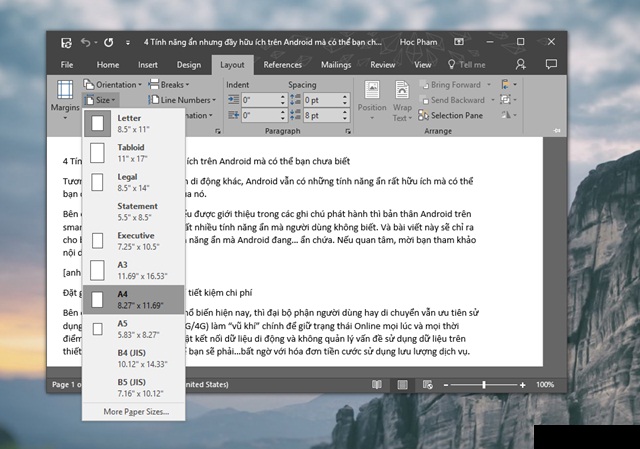Open the References ribbon tab
The image size is (640, 449).
pyautogui.click(x=282, y=64)
